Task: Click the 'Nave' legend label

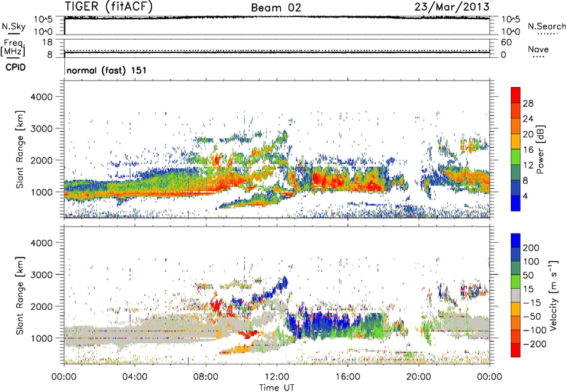Action: click(538, 49)
